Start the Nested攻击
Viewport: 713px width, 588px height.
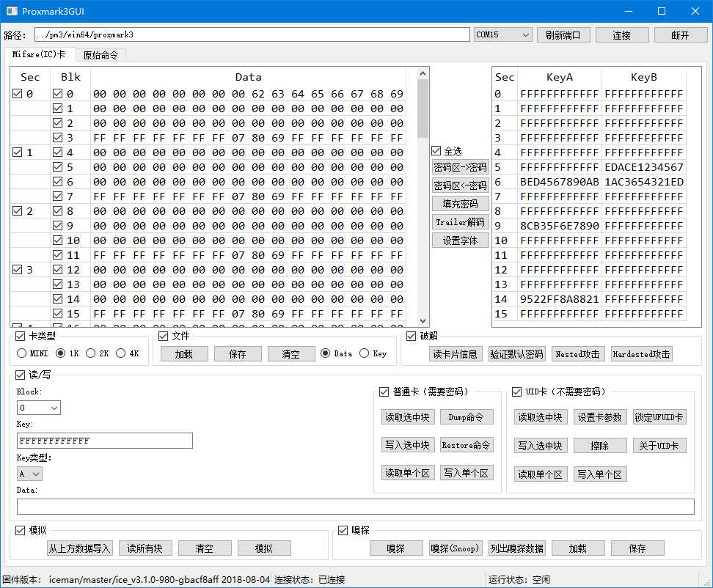pyautogui.click(x=578, y=354)
